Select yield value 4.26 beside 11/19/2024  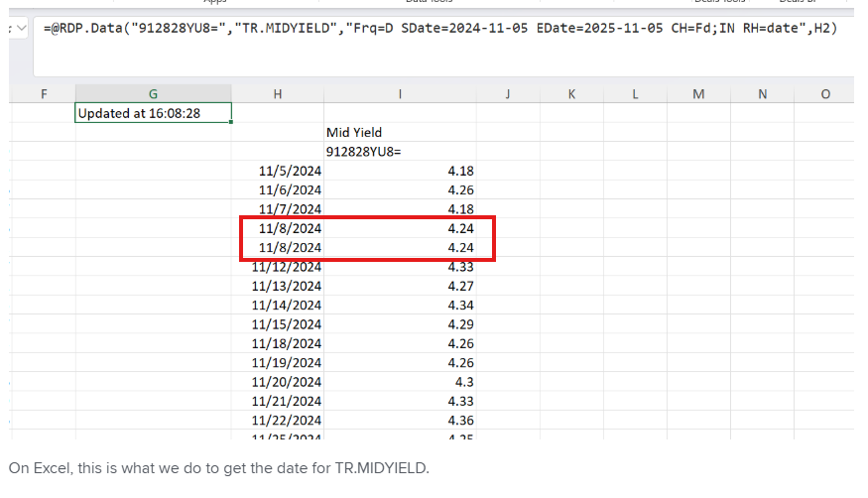point(400,362)
